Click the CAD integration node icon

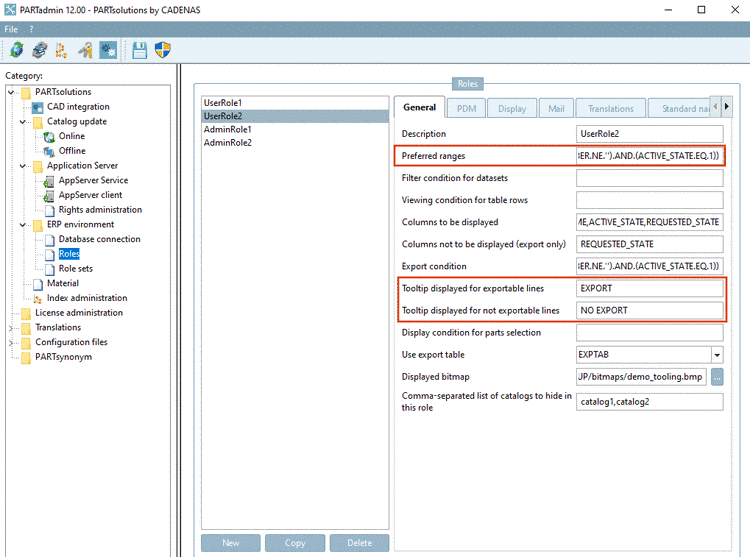click(37, 107)
